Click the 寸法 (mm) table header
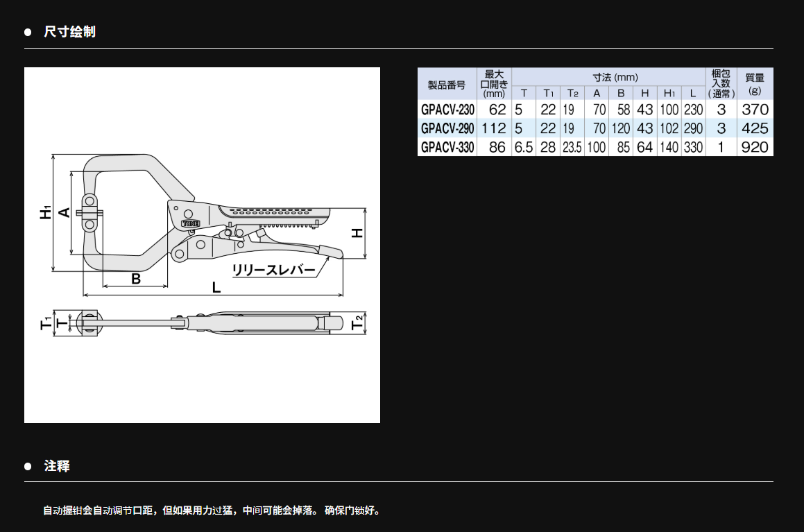 point(608,77)
